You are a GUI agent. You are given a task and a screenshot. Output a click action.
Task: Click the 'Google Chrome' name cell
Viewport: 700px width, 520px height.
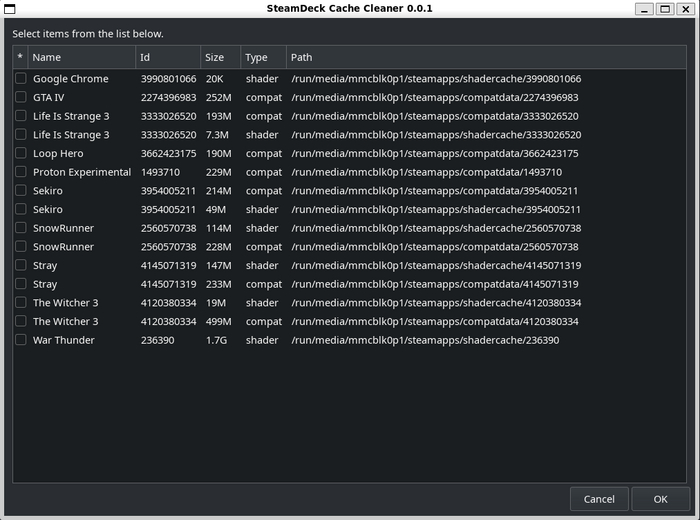pyautogui.click(x=71, y=79)
